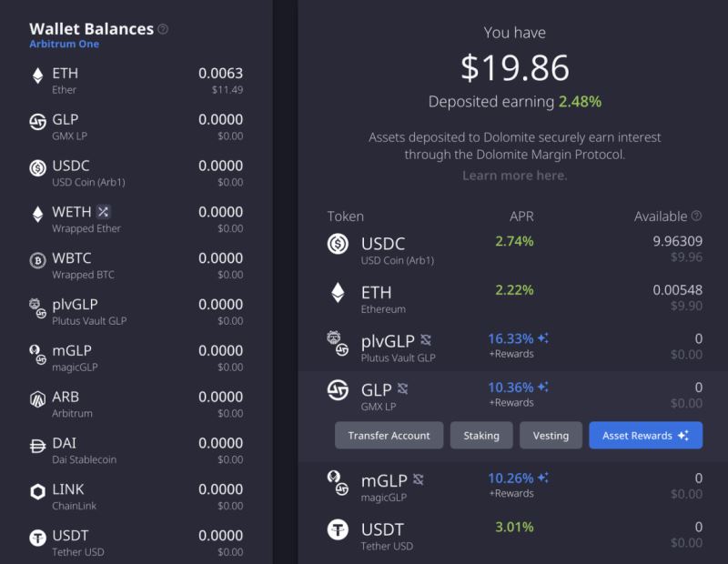Open the Staking tab for GLP
728x564 pixels.
(480, 436)
